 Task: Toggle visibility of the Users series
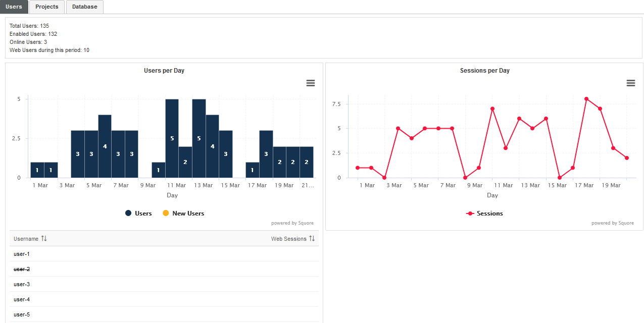139,213
